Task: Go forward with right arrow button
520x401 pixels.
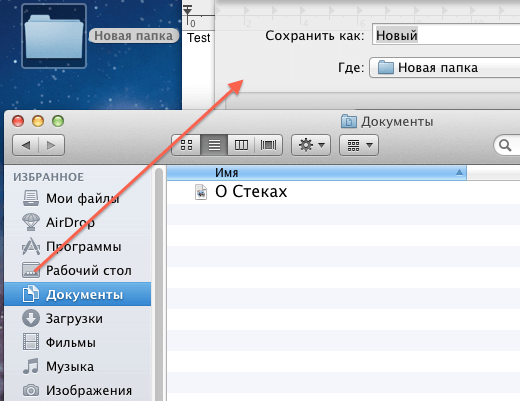Action: pos(51,145)
